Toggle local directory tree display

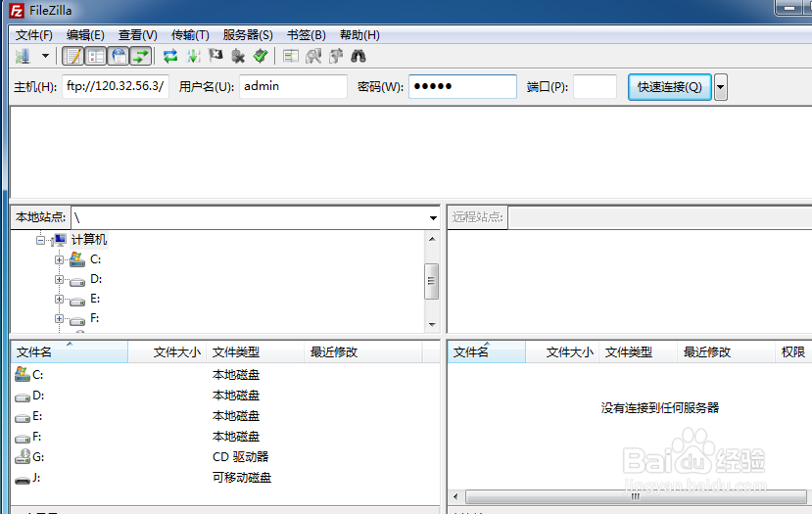click(x=96, y=56)
